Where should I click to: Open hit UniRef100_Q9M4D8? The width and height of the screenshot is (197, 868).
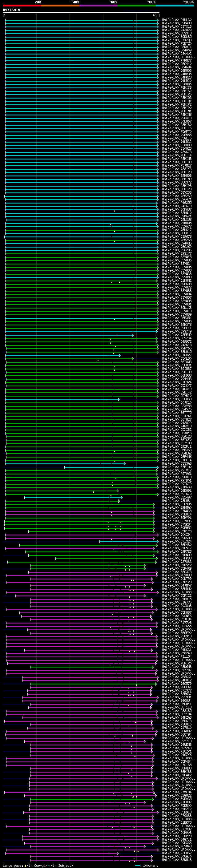click(177, 23)
